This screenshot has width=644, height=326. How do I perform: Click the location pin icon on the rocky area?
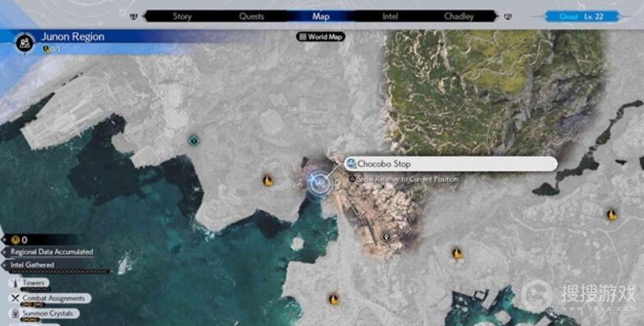386,236
